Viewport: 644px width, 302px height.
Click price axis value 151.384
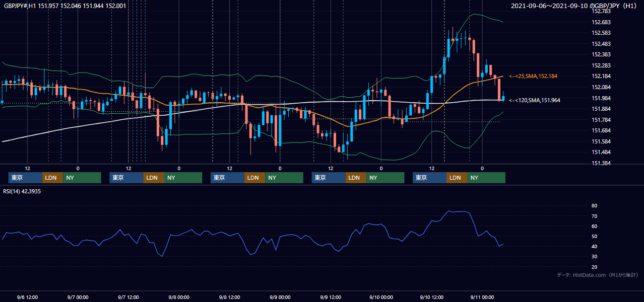[601, 163]
